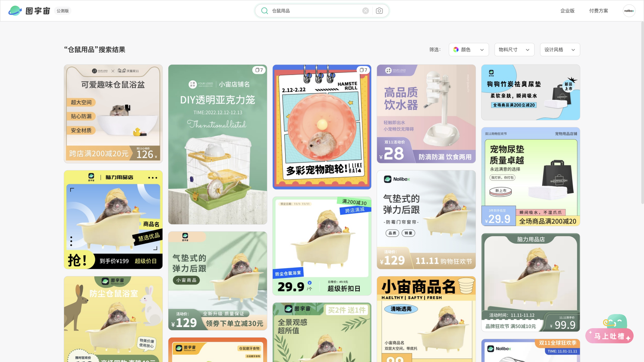Click the color wheel icon in the filter
644x362 pixels.
[456, 50]
